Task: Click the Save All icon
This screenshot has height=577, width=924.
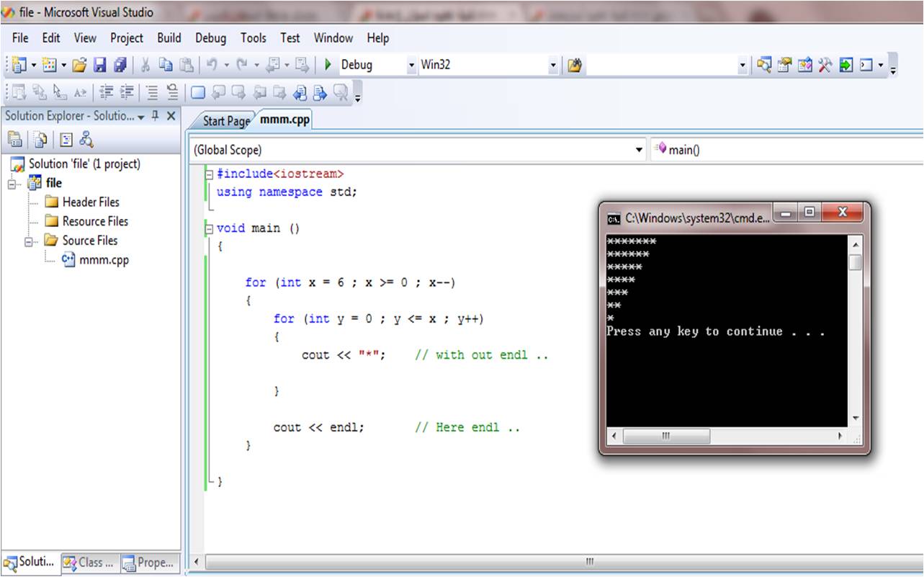Action: [x=120, y=65]
